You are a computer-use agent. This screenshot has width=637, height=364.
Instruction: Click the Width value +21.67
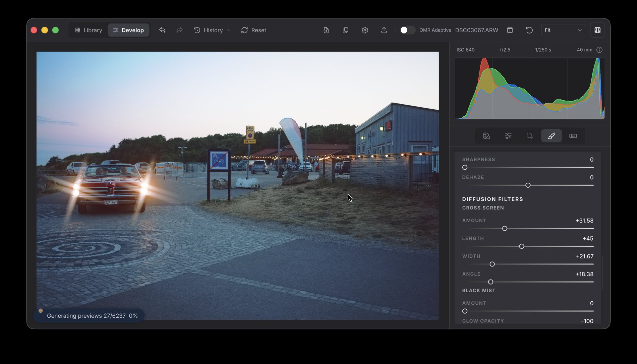585,256
